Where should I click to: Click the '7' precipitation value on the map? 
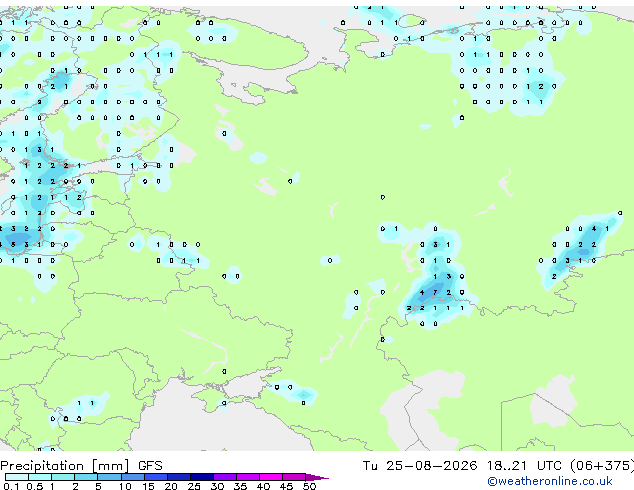[x=435, y=292]
